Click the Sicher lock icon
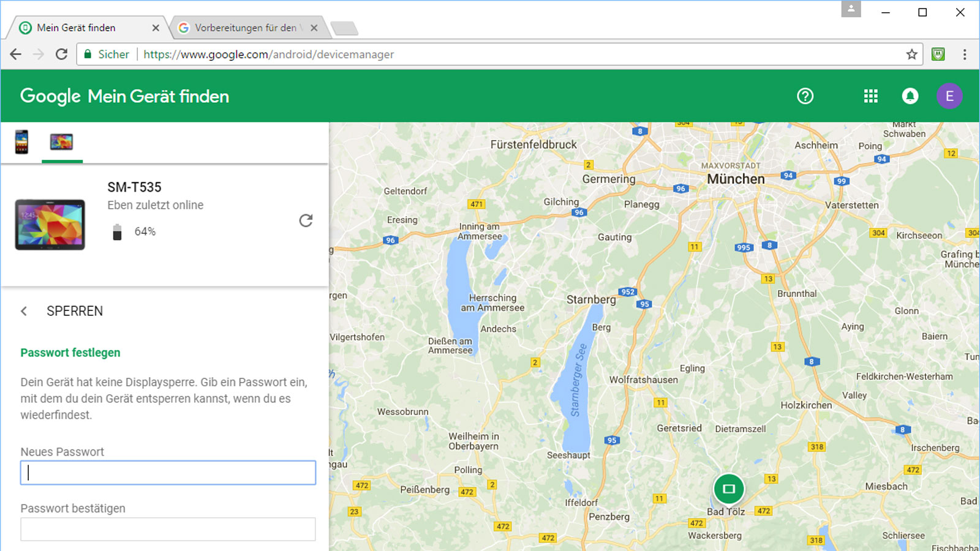This screenshot has height=551, width=980. (x=89, y=54)
